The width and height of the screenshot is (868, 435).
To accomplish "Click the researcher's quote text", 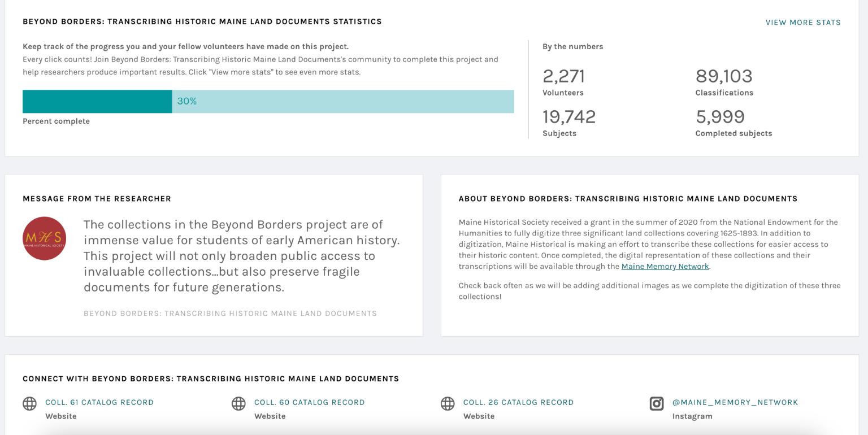I will point(241,256).
